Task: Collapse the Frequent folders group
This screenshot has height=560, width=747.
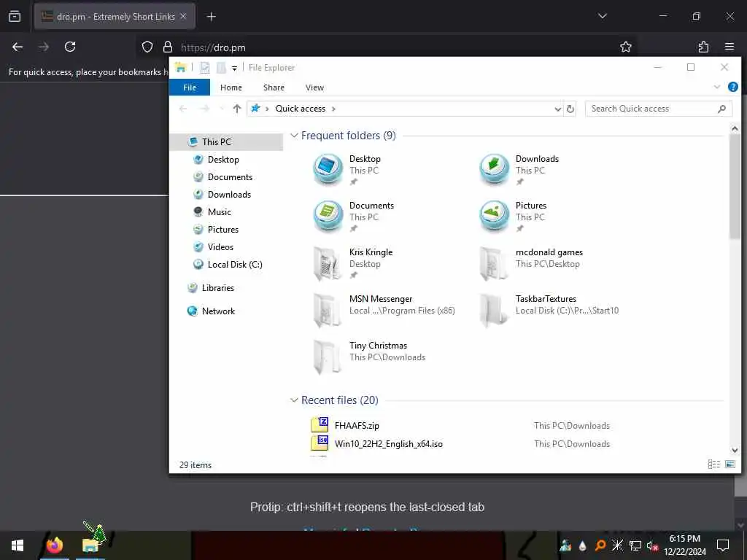Action: point(294,136)
